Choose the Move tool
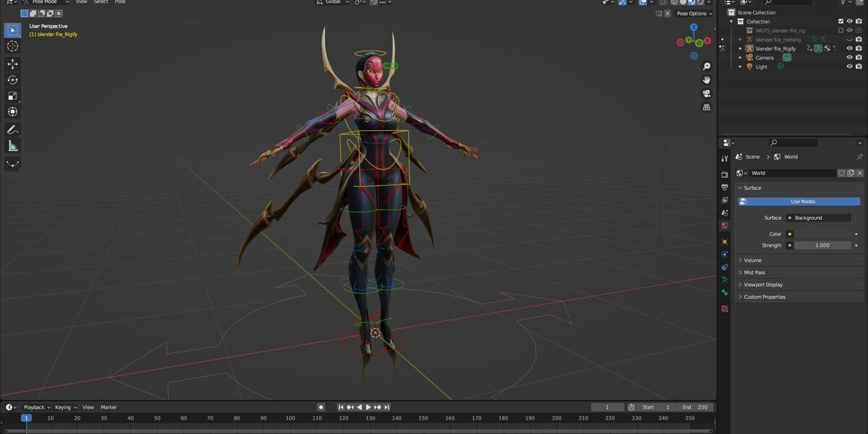Viewport: 868px width, 434px height. (x=12, y=64)
